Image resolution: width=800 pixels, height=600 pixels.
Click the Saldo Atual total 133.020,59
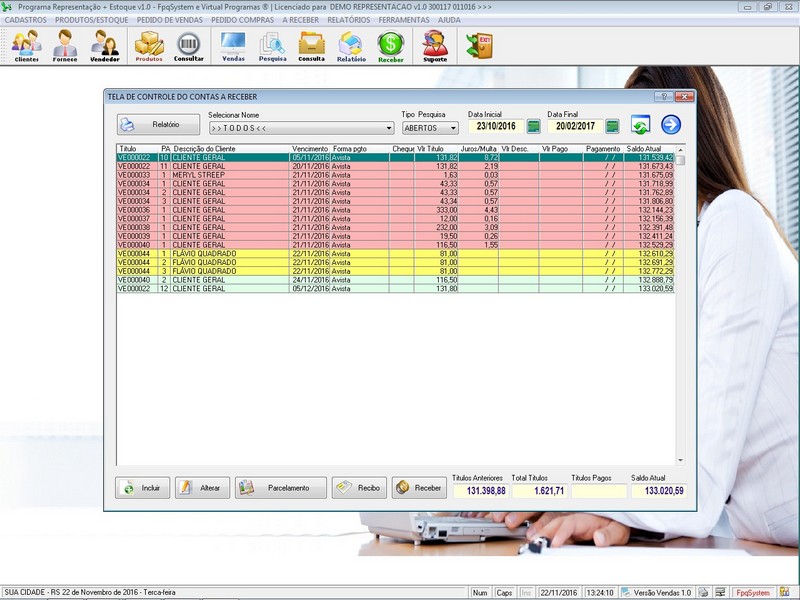coord(659,491)
